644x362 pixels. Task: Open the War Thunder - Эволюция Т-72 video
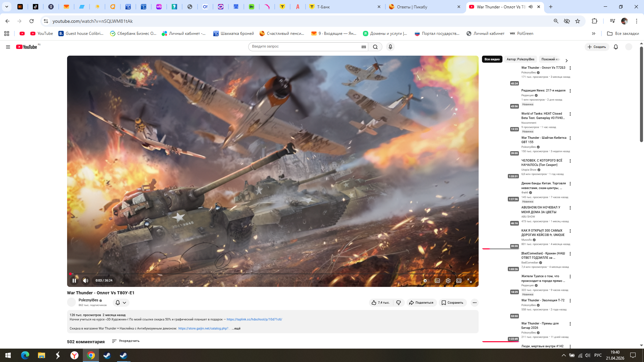point(543,300)
